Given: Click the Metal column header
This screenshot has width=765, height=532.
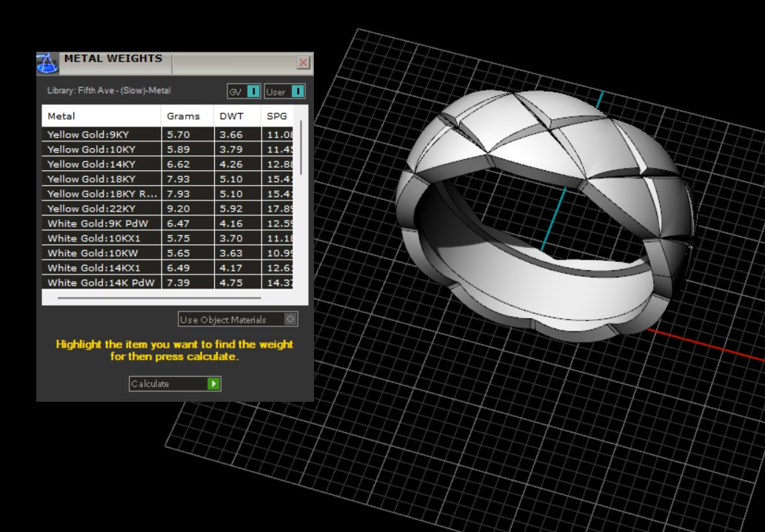Looking at the screenshot, I should (101, 116).
